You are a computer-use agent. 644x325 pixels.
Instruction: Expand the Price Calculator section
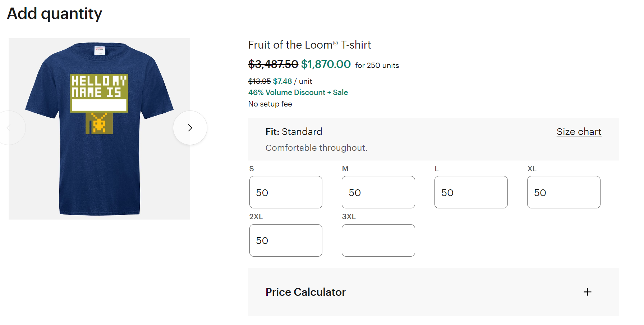(305, 292)
